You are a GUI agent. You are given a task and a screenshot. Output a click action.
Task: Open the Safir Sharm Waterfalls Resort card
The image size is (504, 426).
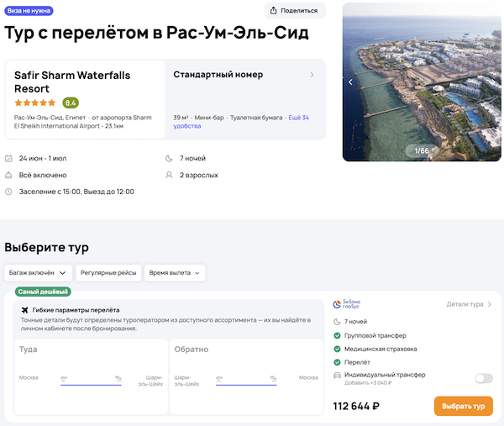(x=85, y=82)
